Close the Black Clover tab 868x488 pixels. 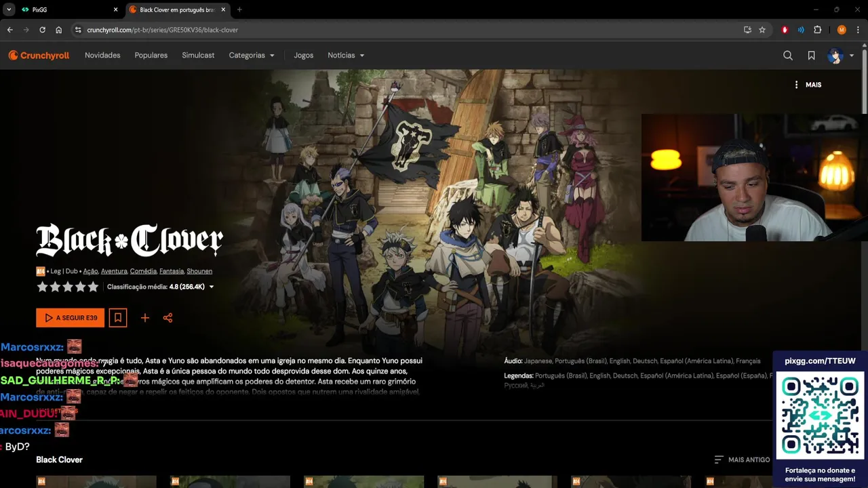[223, 9]
